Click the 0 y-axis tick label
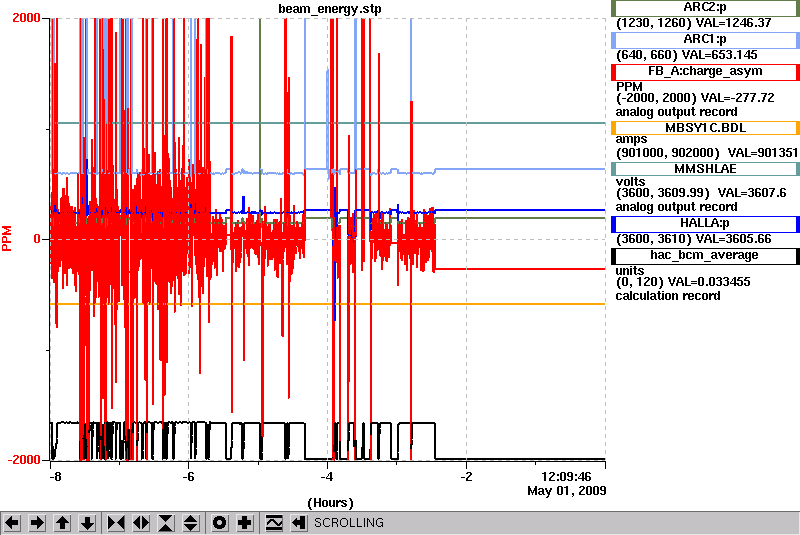 [x=37, y=239]
